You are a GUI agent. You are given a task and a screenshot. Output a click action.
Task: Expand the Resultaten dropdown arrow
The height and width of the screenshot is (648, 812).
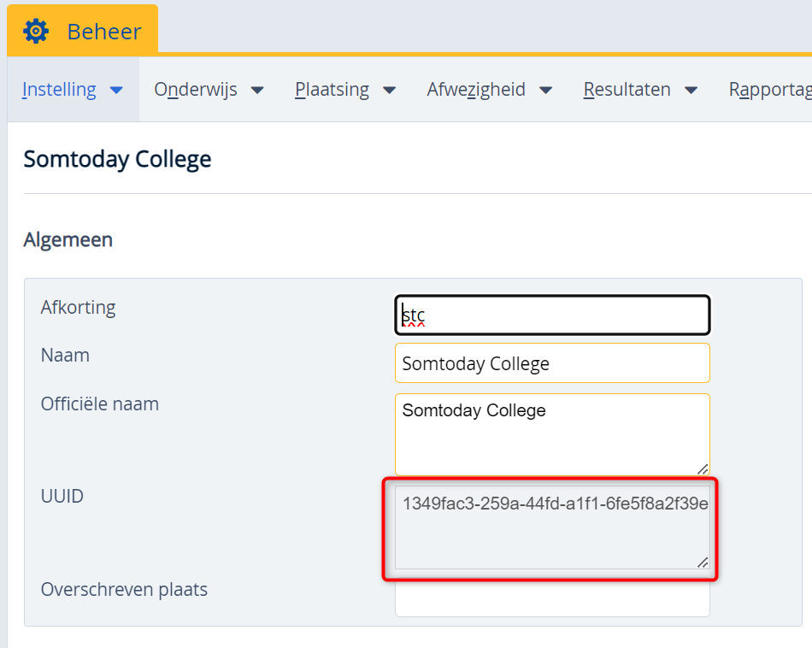(x=691, y=91)
